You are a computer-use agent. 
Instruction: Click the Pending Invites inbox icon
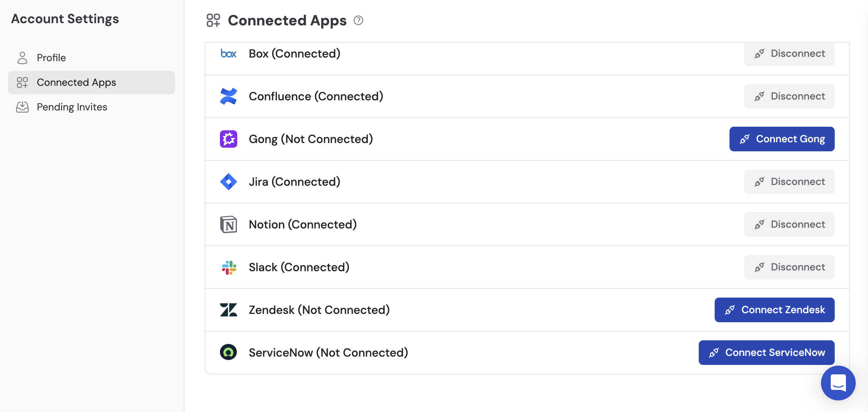[22, 107]
